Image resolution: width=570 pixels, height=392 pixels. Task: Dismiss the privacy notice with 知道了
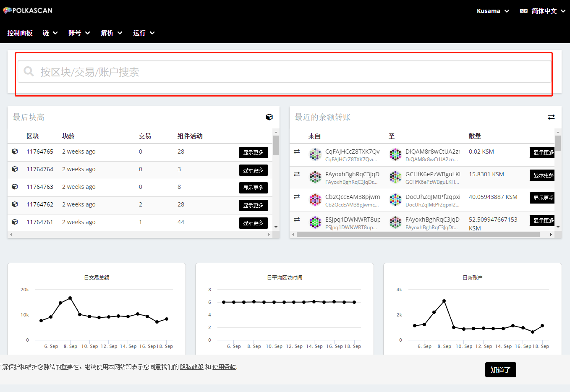[x=500, y=370]
